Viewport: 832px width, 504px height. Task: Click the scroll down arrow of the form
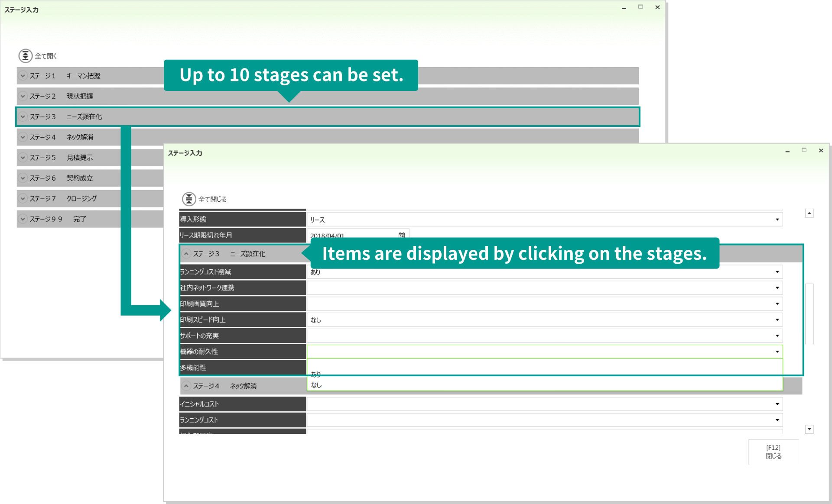click(809, 429)
